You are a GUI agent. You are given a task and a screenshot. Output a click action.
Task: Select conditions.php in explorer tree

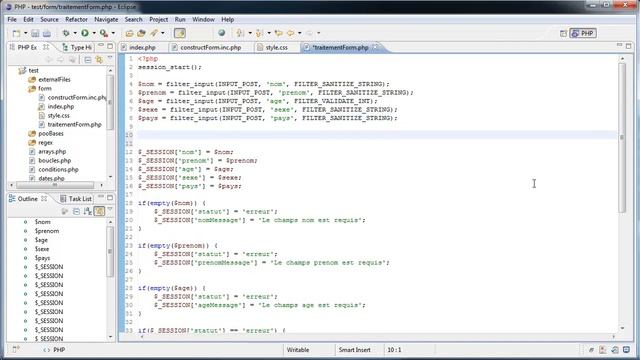[58, 169]
